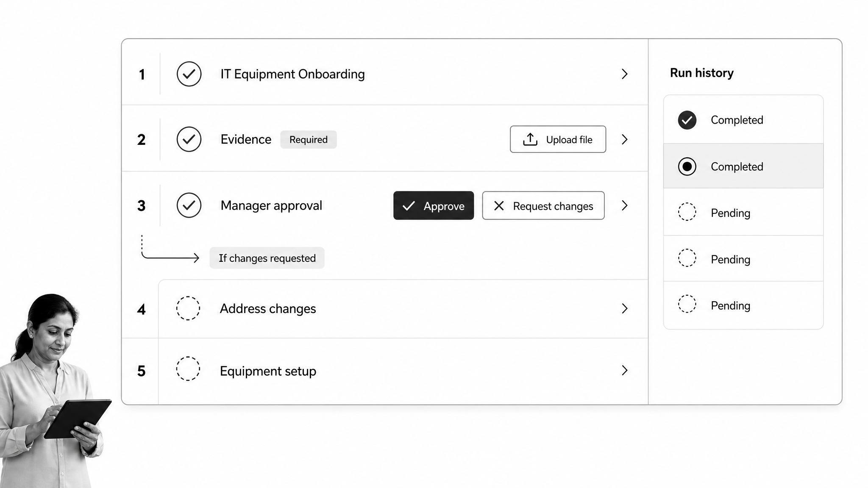The height and width of the screenshot is (488, 868).
Task: Approve the manager approval step
Action: 434,205
